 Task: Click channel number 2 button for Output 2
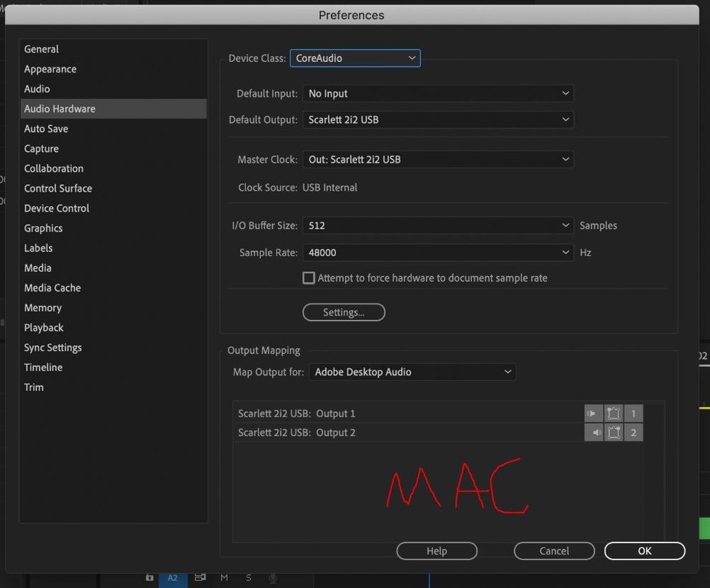pos(633,432)
